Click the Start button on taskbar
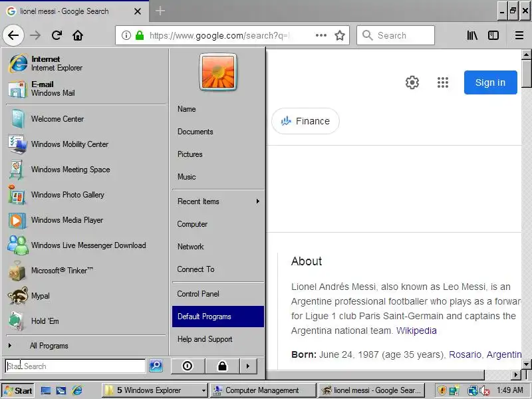The width and height of the screenshot is (532, 399). (18, 390)
